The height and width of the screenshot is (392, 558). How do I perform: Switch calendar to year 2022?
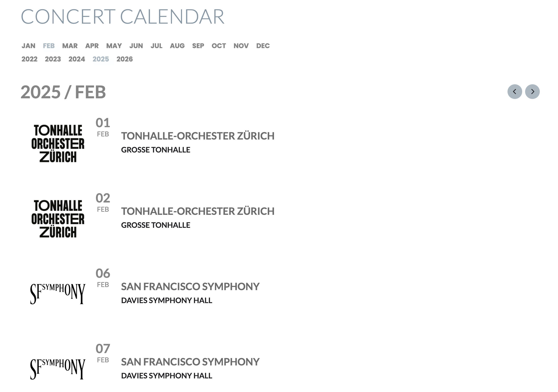pyautogui.click(x=29, y=59)
